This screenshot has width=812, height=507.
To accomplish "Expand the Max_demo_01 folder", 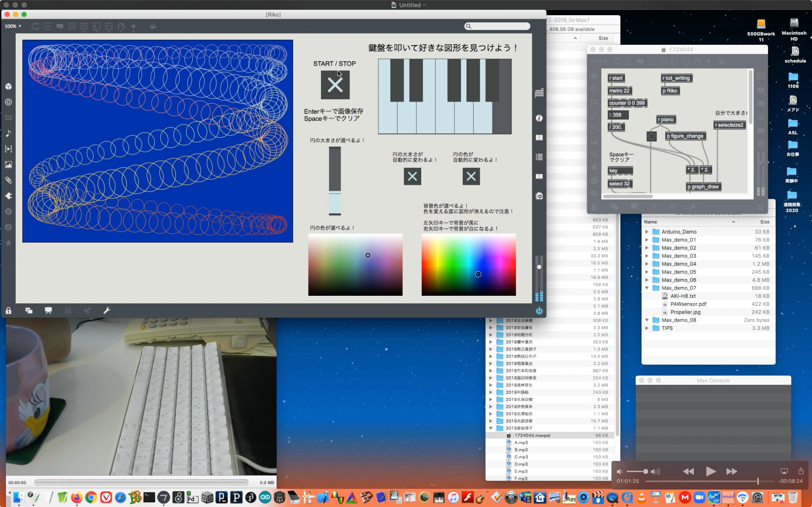I will [x=646, y=240].
